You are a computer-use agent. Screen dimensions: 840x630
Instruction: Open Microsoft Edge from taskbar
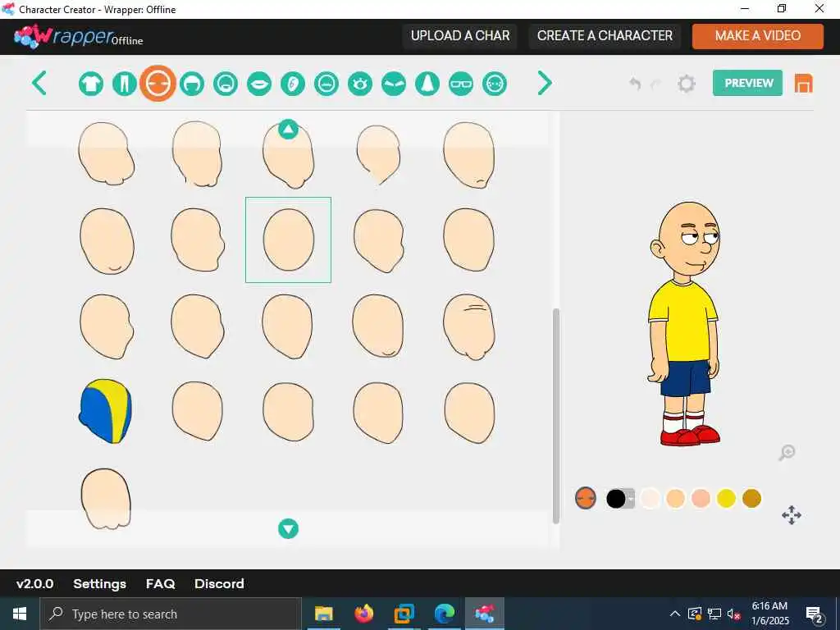(x=444, y=614)
